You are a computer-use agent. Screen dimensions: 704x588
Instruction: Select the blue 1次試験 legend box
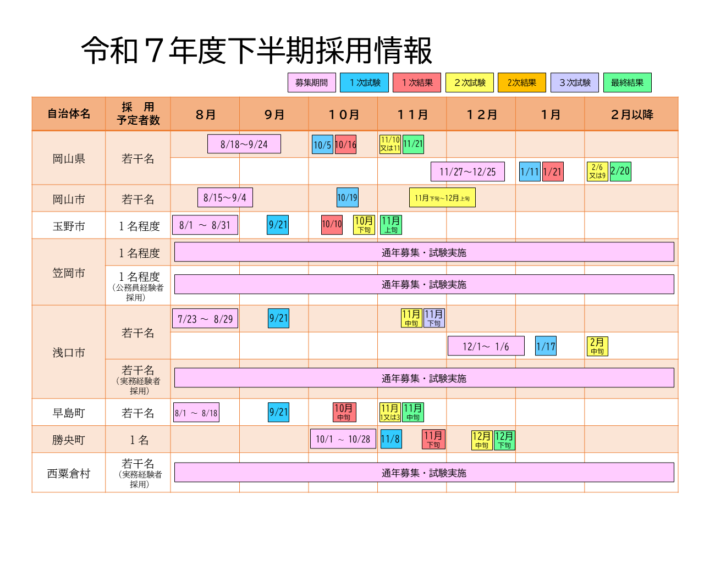364,83
